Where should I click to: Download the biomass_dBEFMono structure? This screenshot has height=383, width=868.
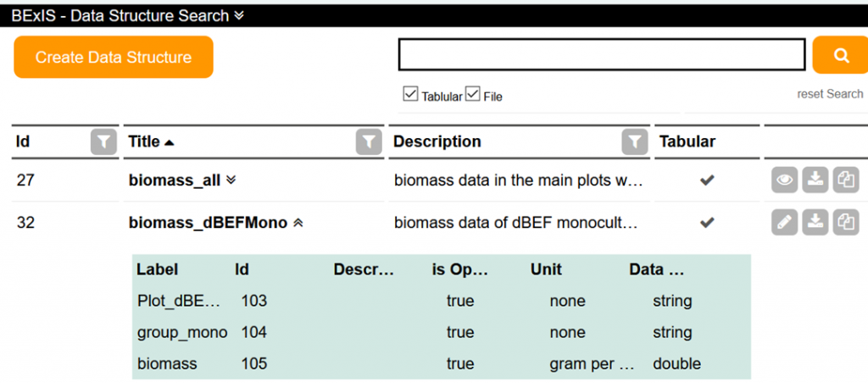coord(815,223)
